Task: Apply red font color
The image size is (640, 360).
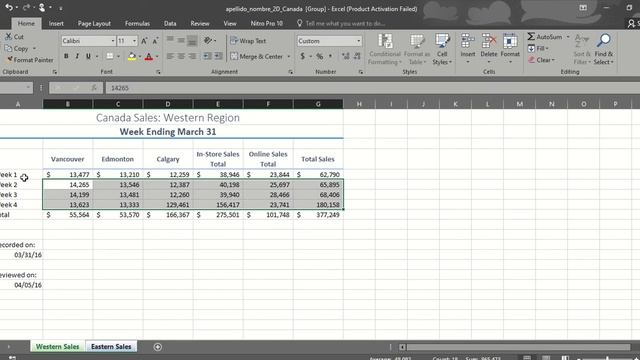Action: click(149, 56)
